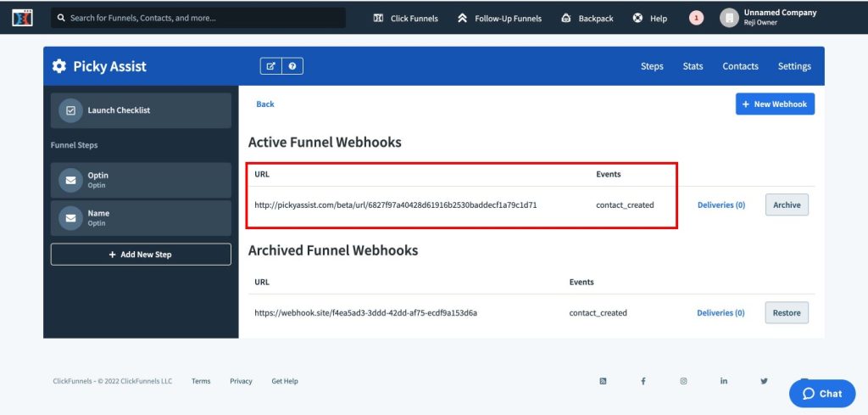This screenshot has height=415, width=868.
Task: Open the Launch Checklist
Action: coord(141,110)
